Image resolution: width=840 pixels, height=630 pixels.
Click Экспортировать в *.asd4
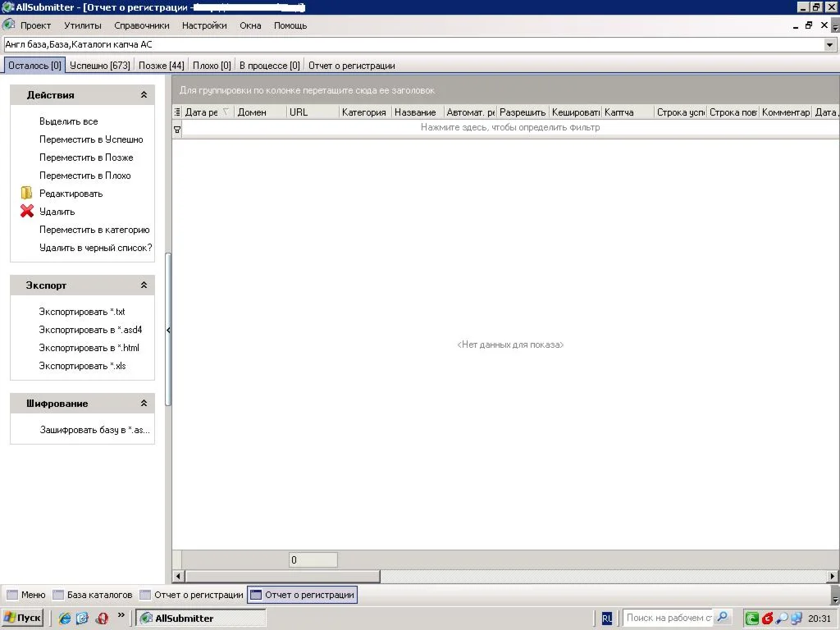pos(90,330)
